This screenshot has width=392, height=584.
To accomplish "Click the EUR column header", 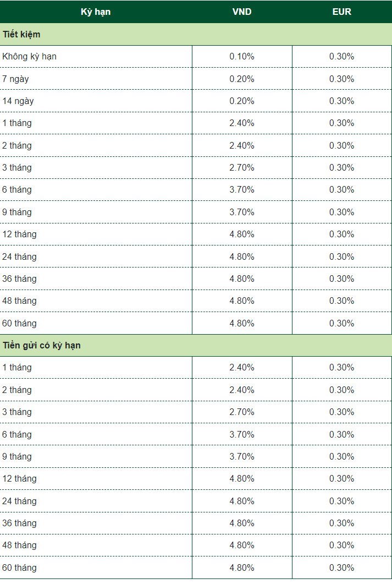I will tap(341, 12).
